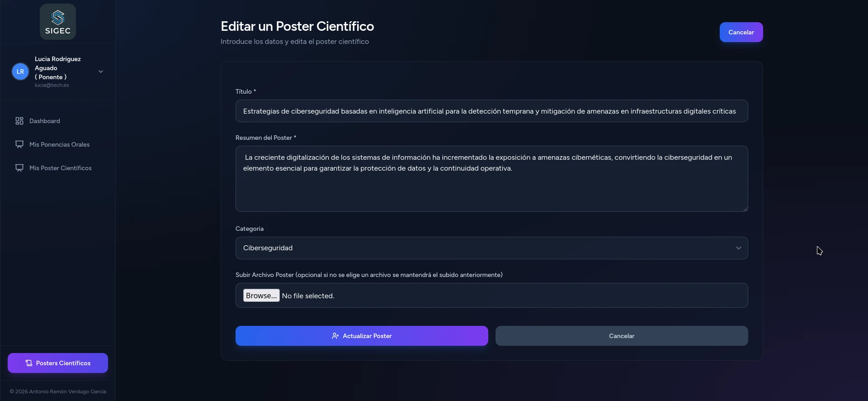Expand the Lucia Rodriguez user menu chevron
Screen dimensions: 868x401
pyautogui.click(x=101, y=72)
